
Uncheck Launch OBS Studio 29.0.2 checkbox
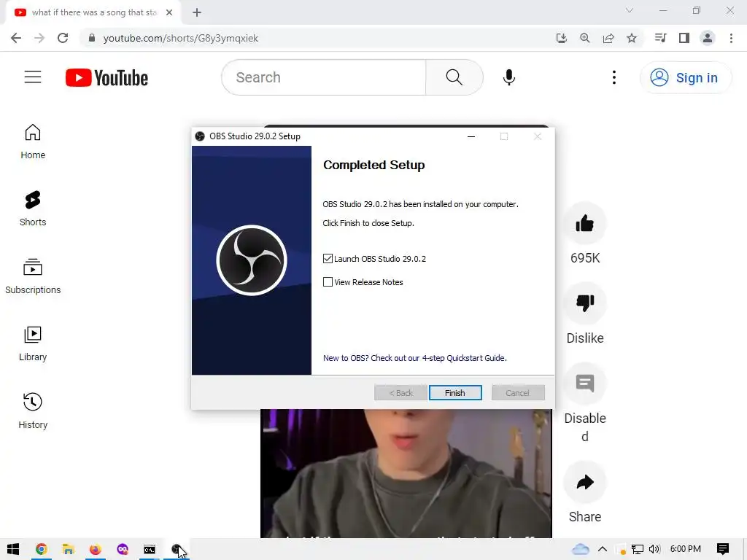[x=328, y=259]
